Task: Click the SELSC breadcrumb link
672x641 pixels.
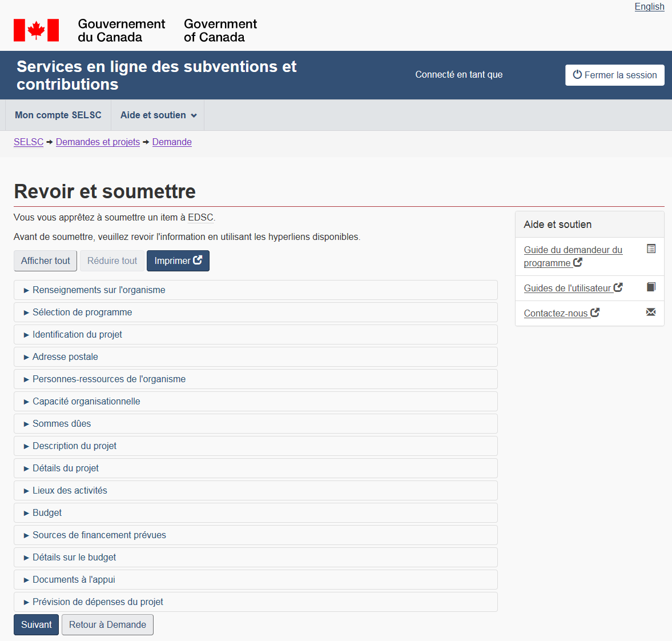Action: pyautogui.click(x=29, y=142)
